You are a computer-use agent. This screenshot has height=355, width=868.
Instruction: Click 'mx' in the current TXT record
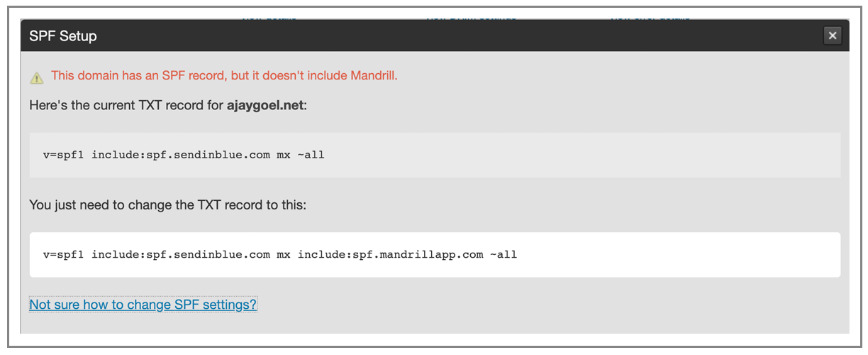[284, 155]
